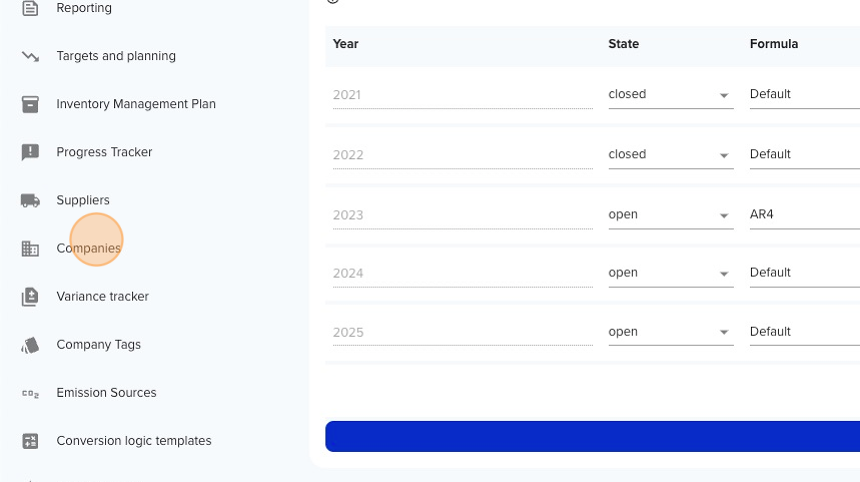Click the Emission Sources CO2 icon
Screen dimensions: 860x482
(30, 393)
